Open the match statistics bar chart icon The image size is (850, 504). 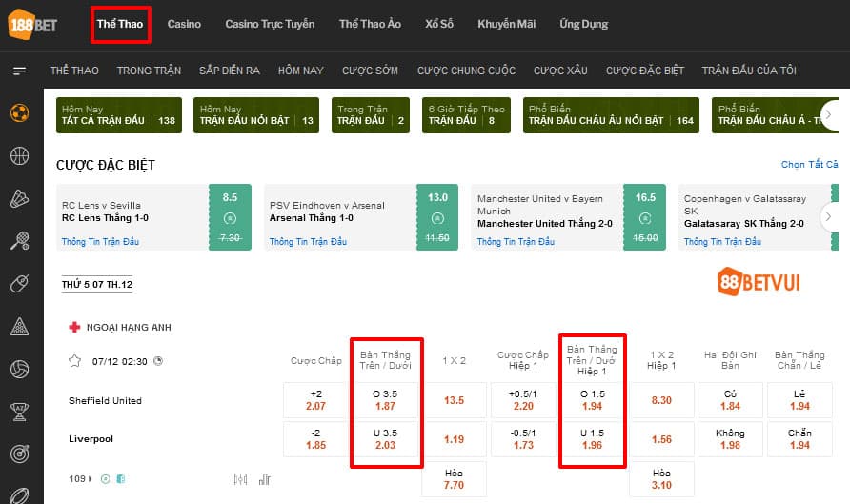[x=265, y=479]
